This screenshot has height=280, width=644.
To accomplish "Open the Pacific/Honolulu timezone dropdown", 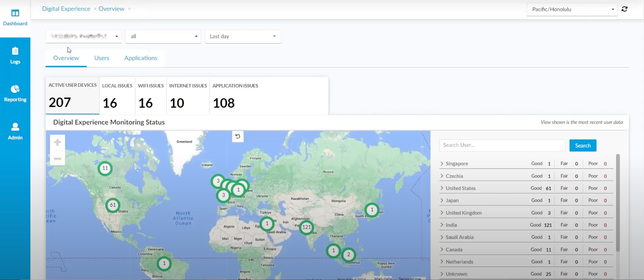I will 572,9.
